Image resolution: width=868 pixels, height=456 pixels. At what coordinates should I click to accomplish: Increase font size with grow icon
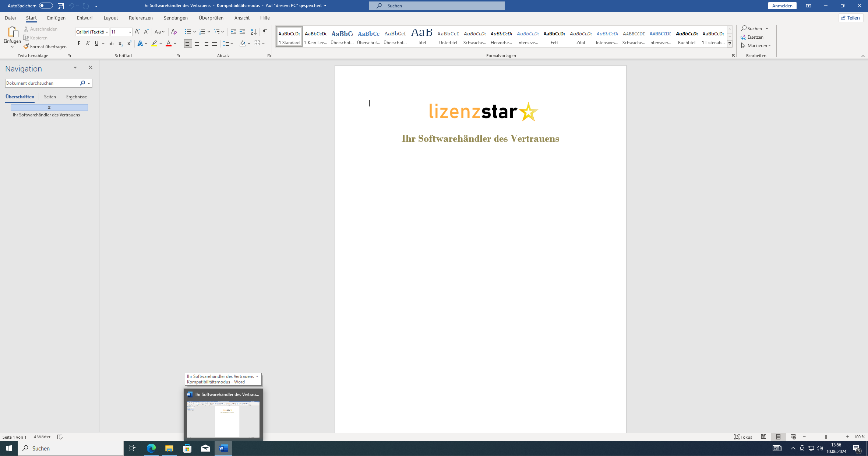tap(137, 32)
